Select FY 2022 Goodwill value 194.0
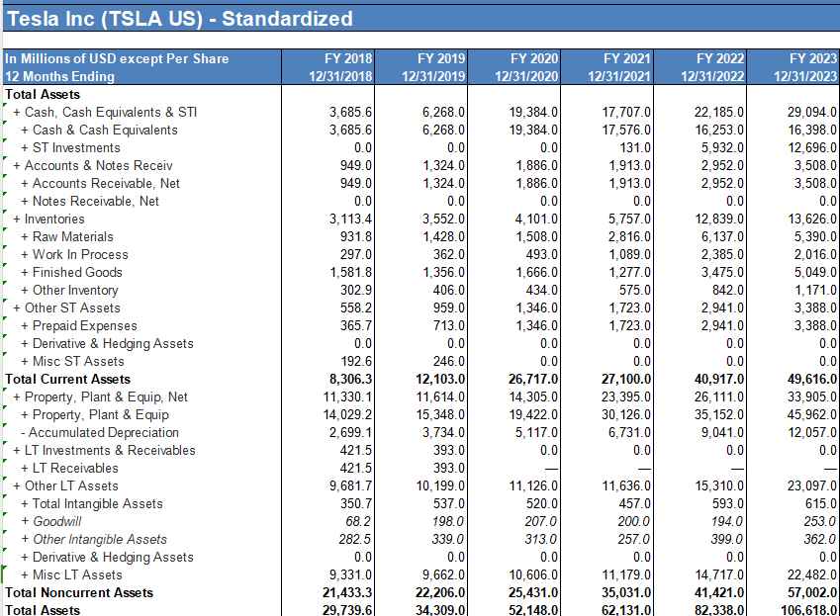840x616 pixels. tap(728, 522)
